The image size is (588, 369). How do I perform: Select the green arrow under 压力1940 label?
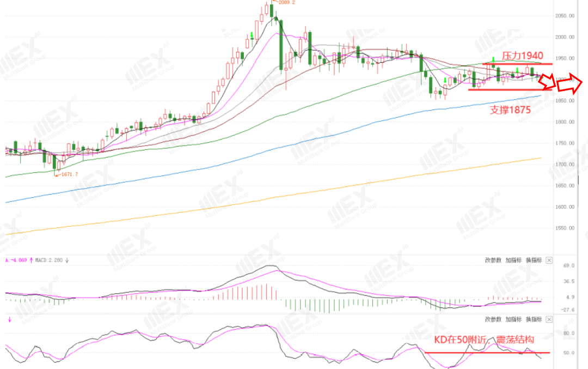click(x=493, y=58)
